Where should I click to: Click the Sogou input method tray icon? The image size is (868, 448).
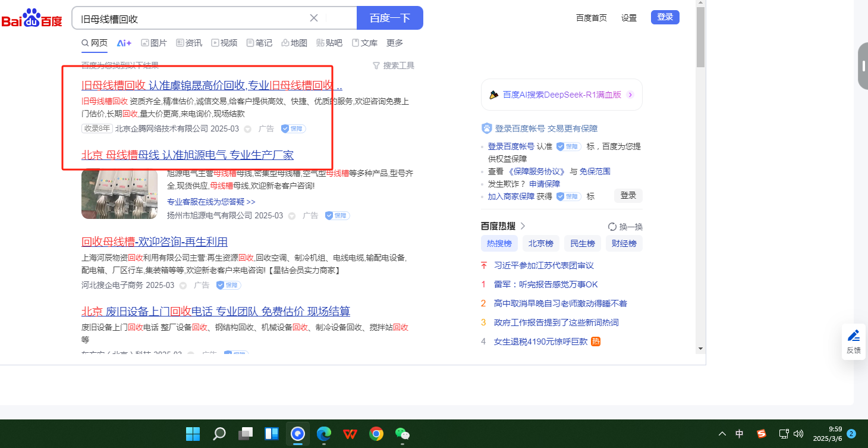[x=761, y=434]
